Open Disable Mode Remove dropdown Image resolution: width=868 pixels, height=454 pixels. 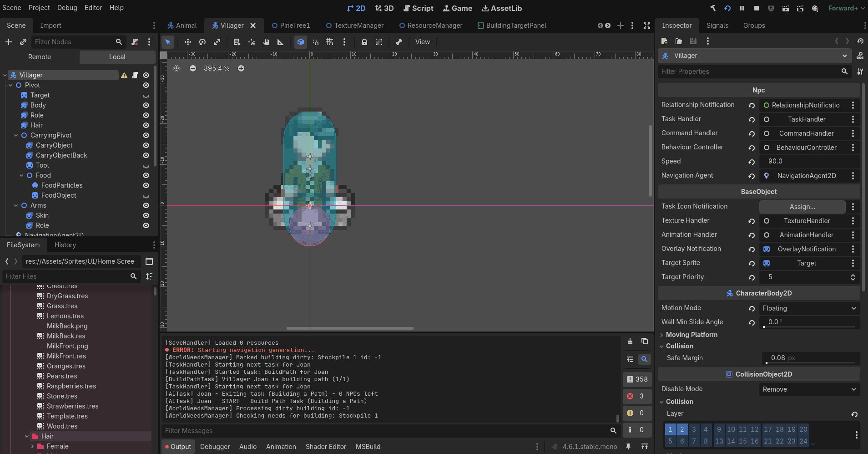[x=809, y=389]
